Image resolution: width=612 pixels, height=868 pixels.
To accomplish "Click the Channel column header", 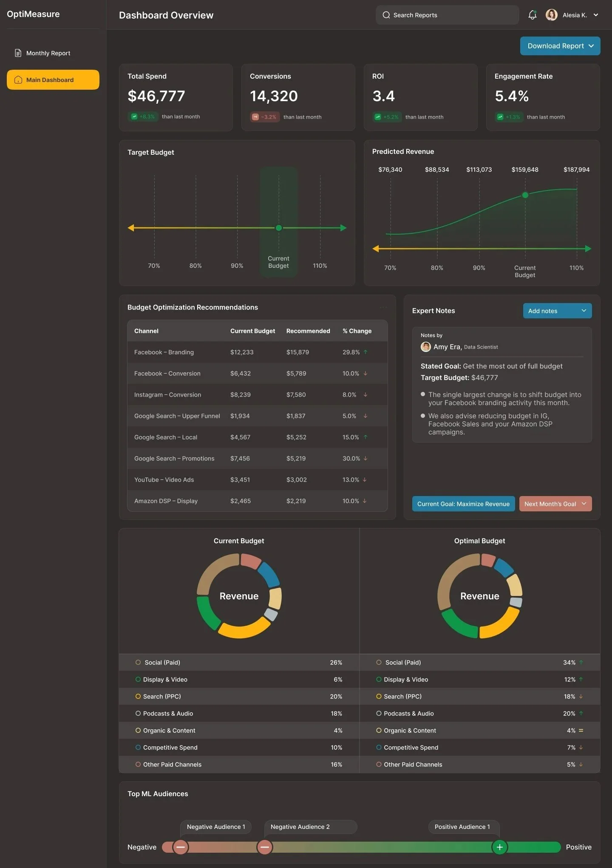I will pos(146,331).
